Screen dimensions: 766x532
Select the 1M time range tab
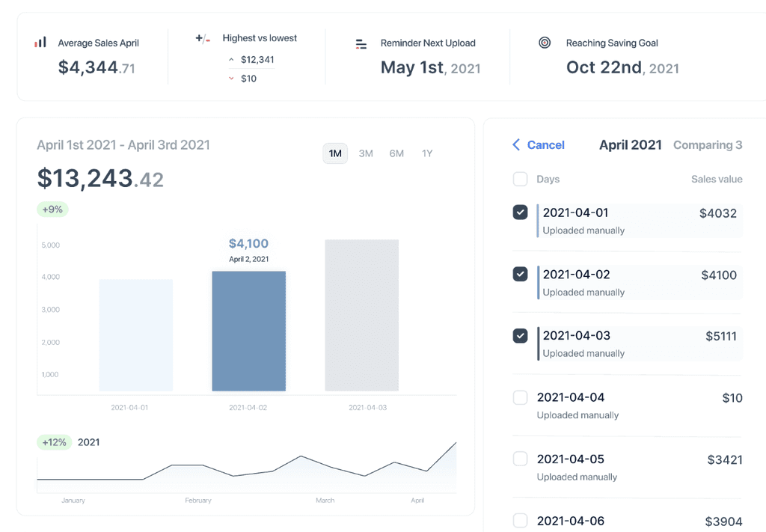[x=335, y=153]
